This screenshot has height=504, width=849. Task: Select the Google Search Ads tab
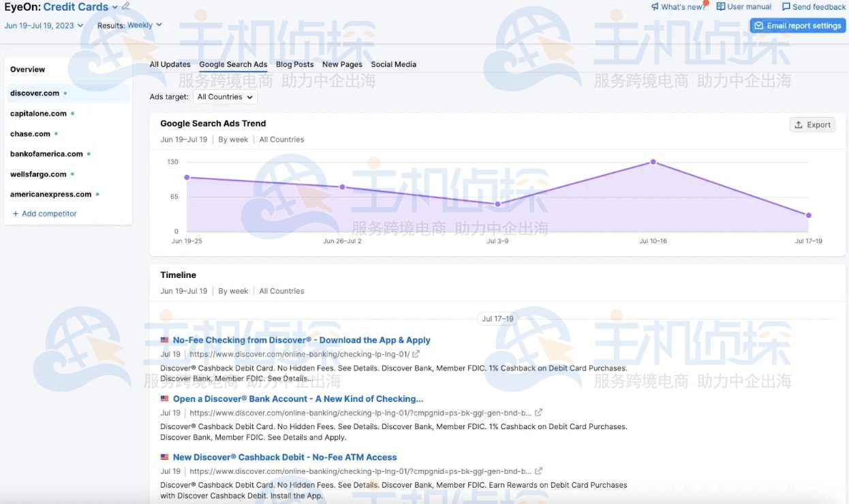pyautogui.click(x=233, y=64)
